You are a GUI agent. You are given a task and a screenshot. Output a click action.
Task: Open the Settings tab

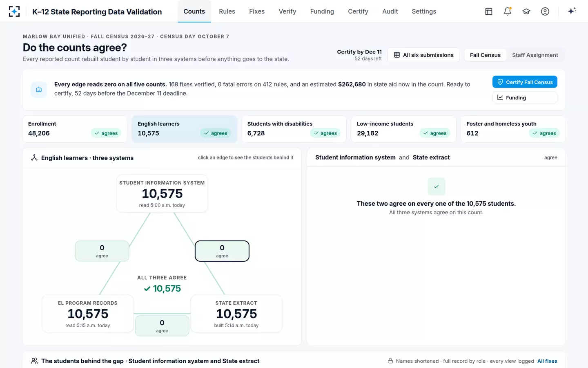[424, 11]
